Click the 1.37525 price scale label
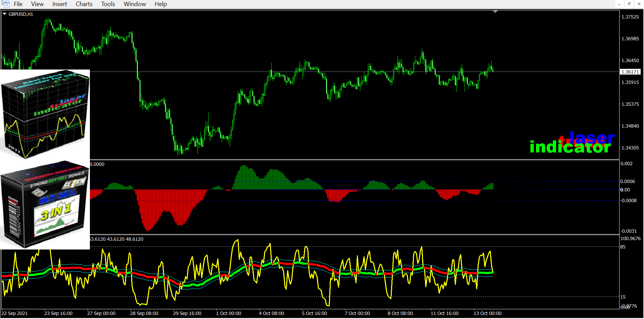Image resolution: width=644 pixels, height=319 pixels. 630,17
